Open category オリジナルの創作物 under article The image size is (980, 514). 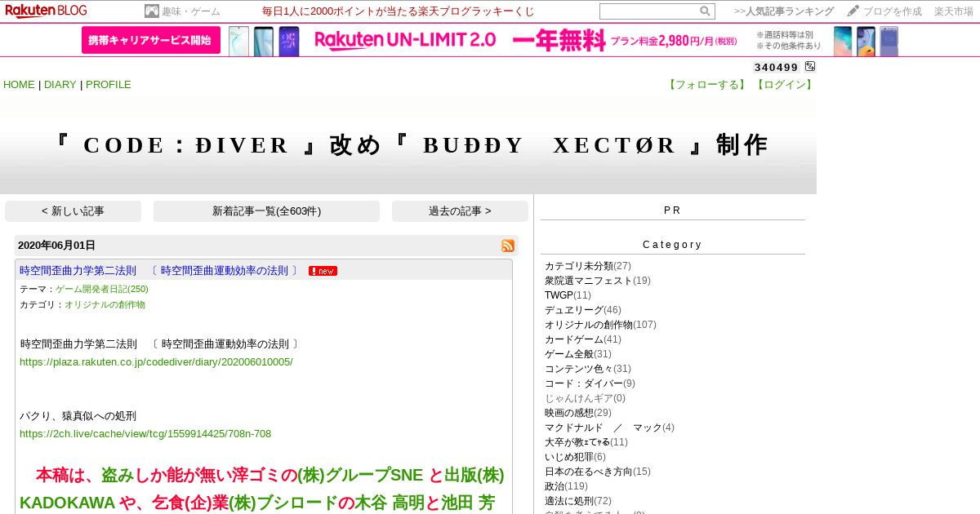point(105,304)
